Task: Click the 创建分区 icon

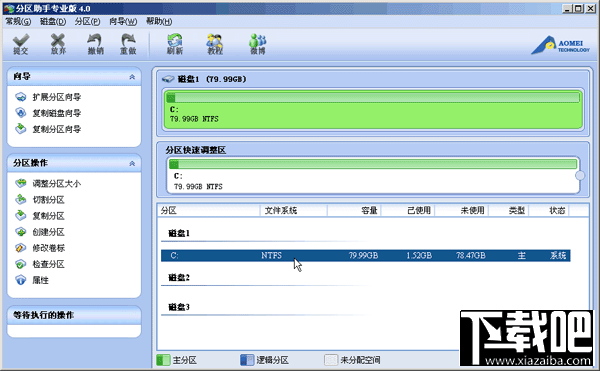Action: tap(21, 232)
